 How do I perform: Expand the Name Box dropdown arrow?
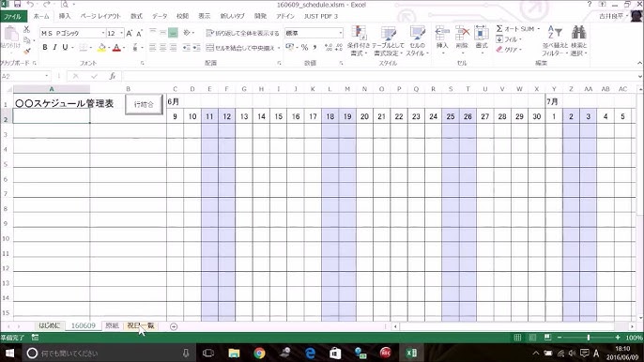point(46,76)
